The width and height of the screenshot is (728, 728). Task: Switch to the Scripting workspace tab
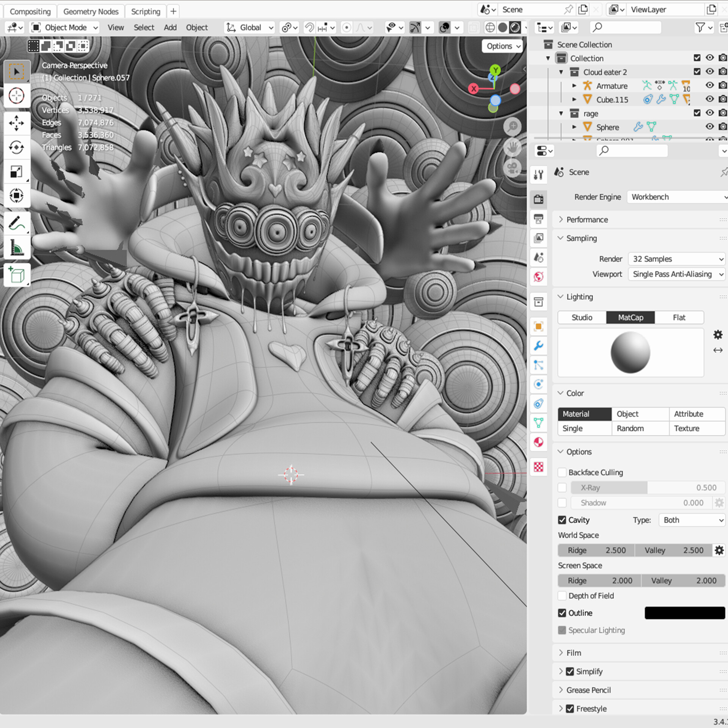(x=146, y=11)
